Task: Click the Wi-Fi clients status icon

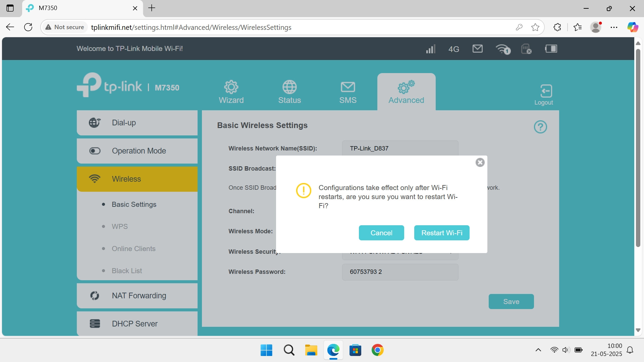Action: [502, 49]
